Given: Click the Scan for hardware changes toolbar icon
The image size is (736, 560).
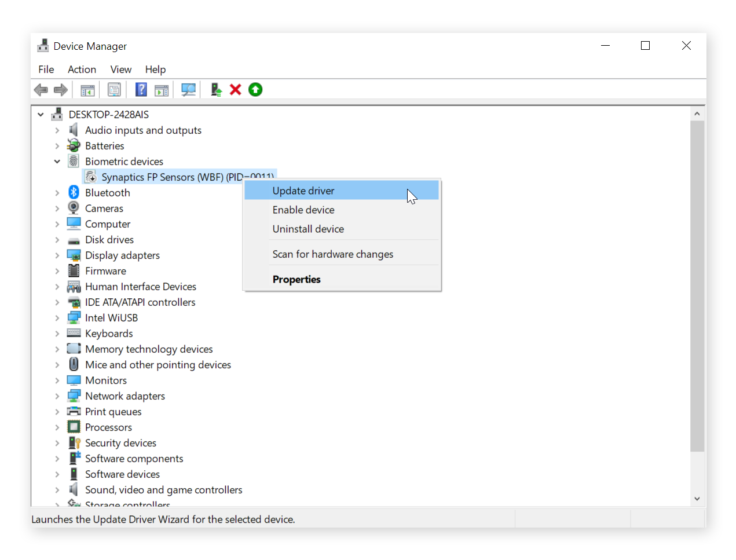Looking at the screenshot, I should [x=188, y=89].
